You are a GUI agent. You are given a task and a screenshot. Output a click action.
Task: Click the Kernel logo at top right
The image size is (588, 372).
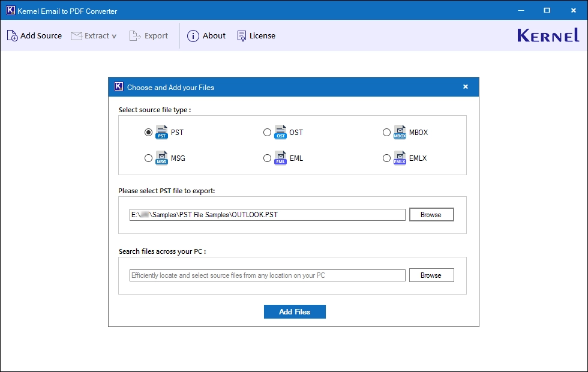548,35
